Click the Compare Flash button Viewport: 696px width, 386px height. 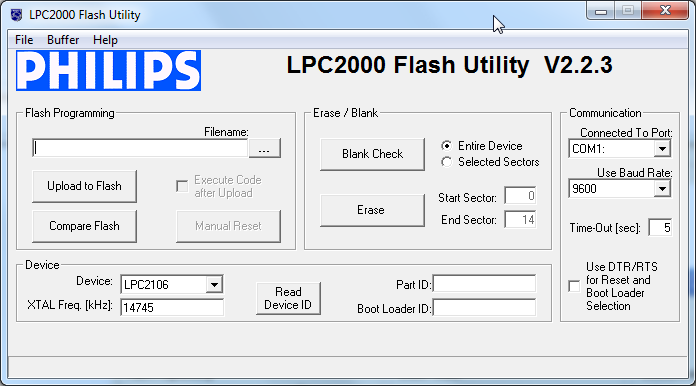click(84, 226)
